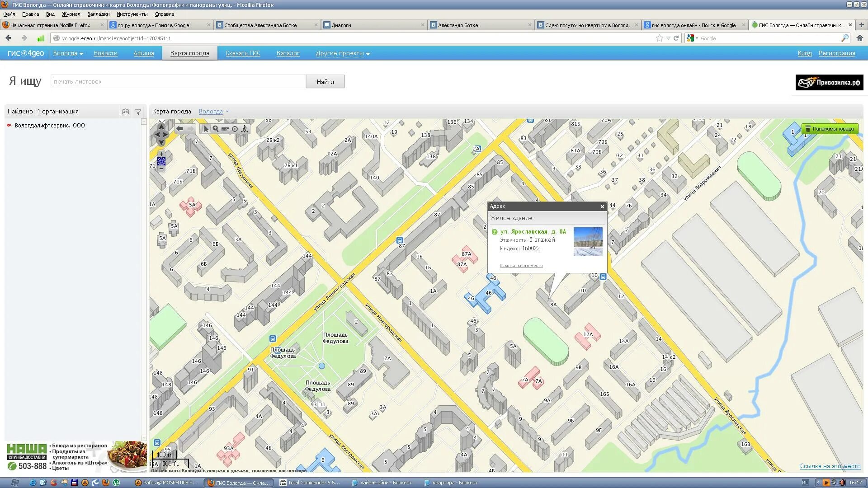Image resolution: width=868 pixels, height=488 pixels.
Task: Click the RU language indicator in tray
Action: [x=805, y=483]
